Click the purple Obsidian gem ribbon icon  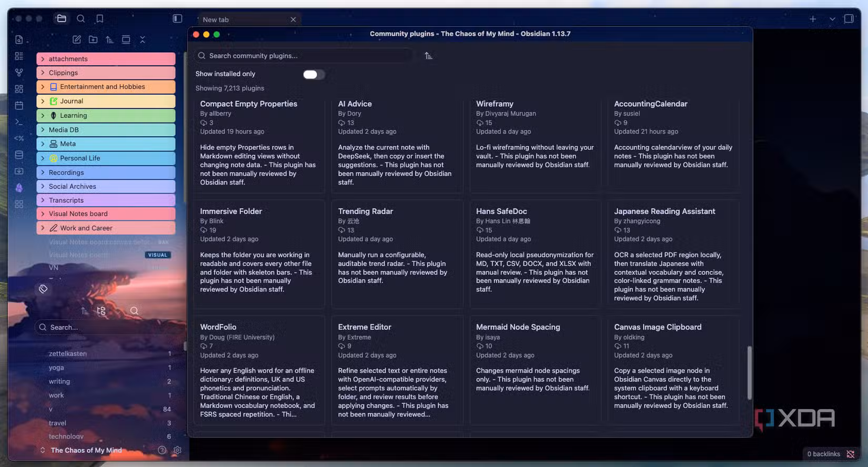click(x=19, y=188)
